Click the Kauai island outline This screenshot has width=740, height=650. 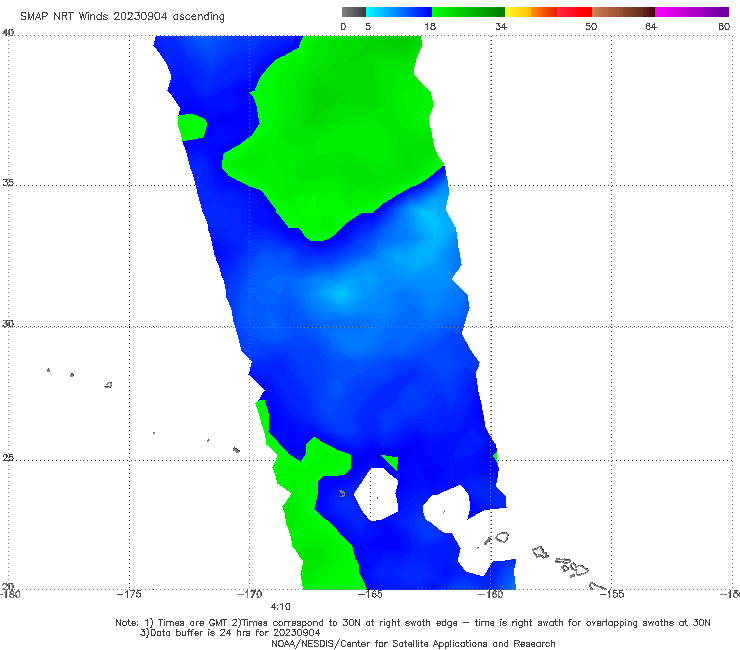tap(501, 537)
